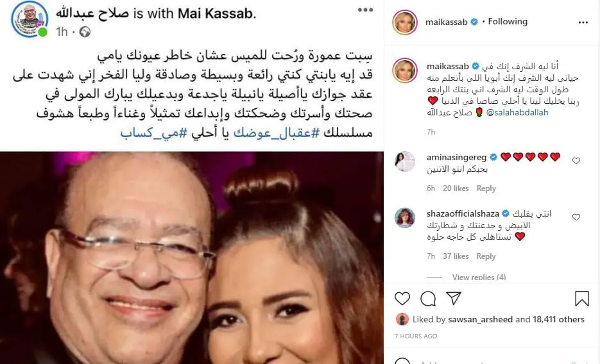Expand View replies (4) under shaza comment
600x364 pixels.
(x=479, y=277)
